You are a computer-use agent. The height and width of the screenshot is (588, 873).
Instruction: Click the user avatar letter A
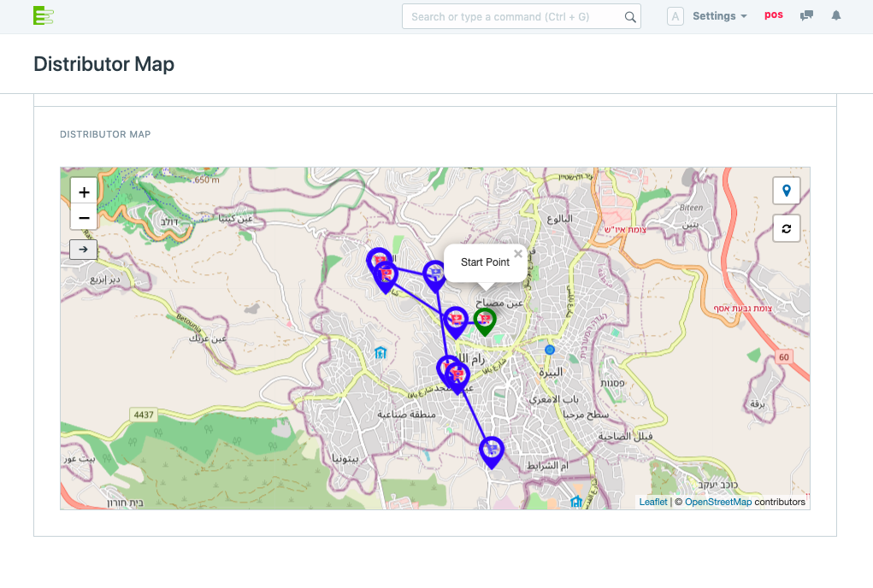coord(675,16)
